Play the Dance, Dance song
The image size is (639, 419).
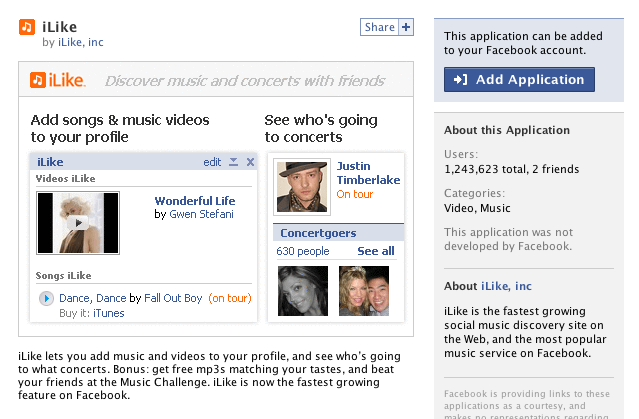tap(46, 298)
